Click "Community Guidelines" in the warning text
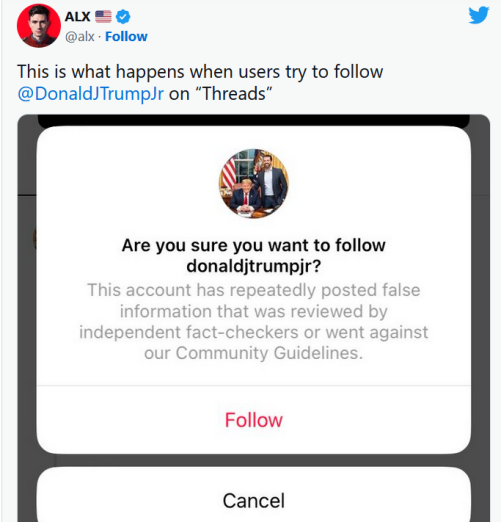 click(269, 353)
